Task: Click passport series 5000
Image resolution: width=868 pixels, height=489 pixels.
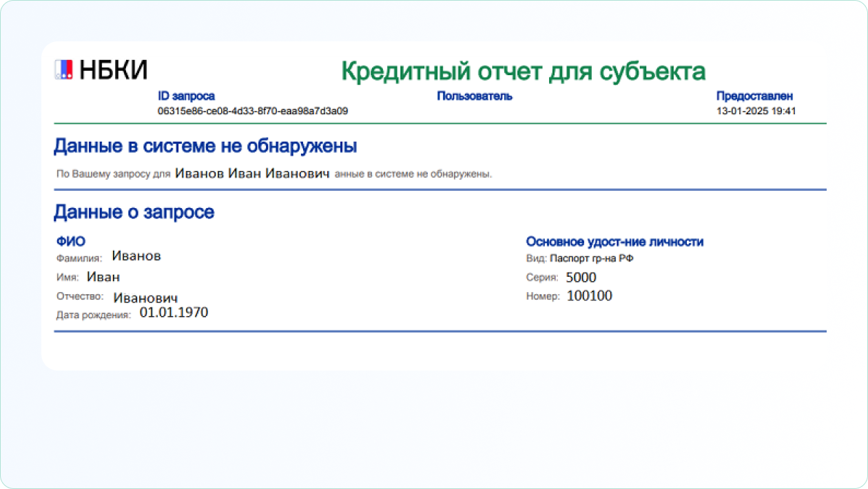Action: (x=581, y=278)
